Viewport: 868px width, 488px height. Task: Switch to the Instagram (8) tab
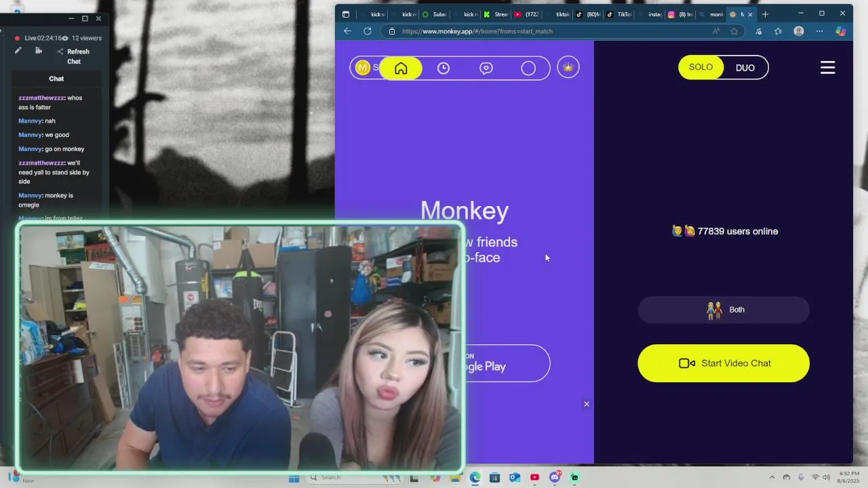(680, 14)
